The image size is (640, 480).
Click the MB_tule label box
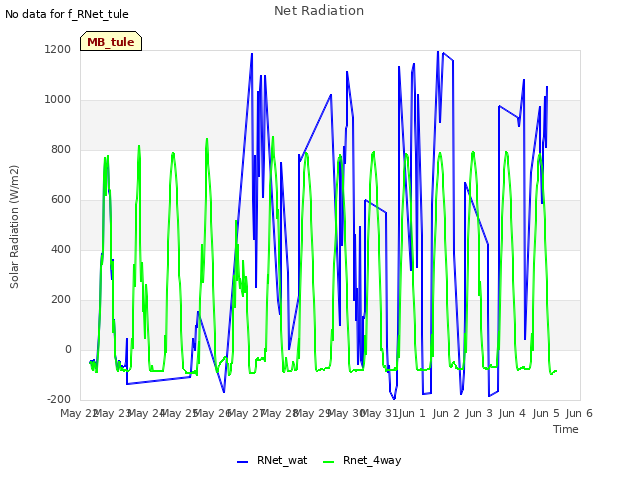111,41
